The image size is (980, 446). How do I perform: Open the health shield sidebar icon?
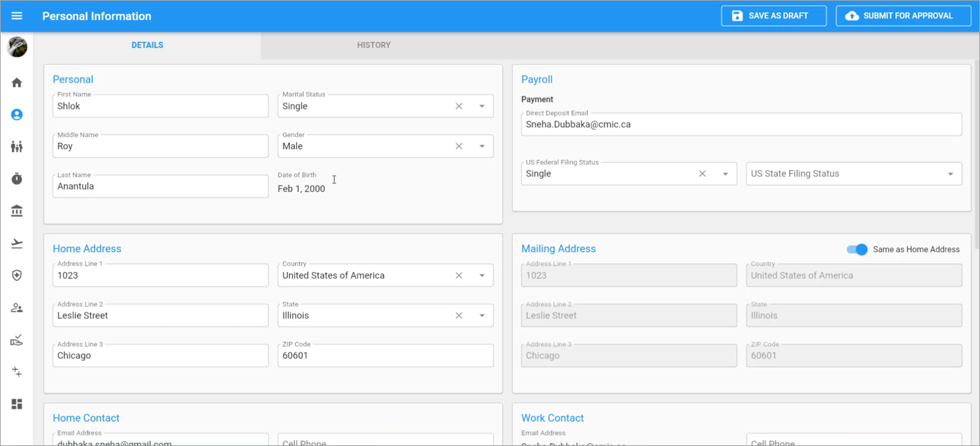17,275
